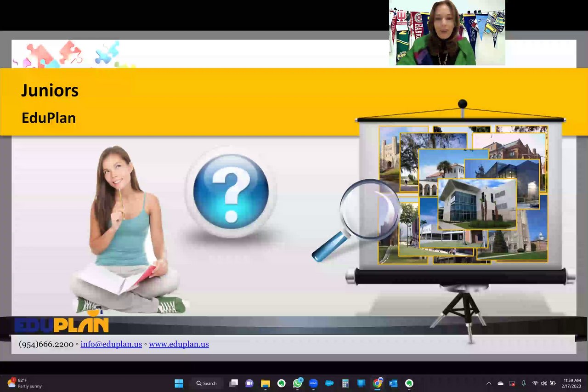Click the "EduPlan" subtitle in yellow banner
The width and height of the screenshot is (588, 392).
pos(48,118)
